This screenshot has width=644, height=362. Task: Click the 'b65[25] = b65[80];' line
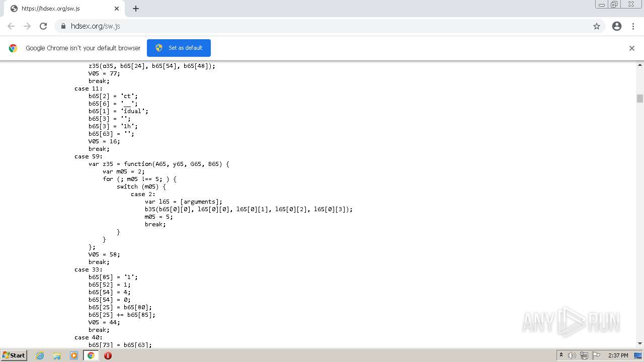click(120, 307)
